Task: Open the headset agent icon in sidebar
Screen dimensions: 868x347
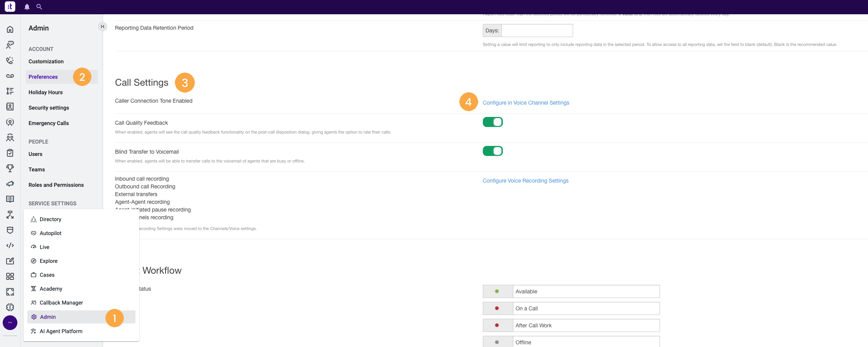Action: (x=10, y=45)
